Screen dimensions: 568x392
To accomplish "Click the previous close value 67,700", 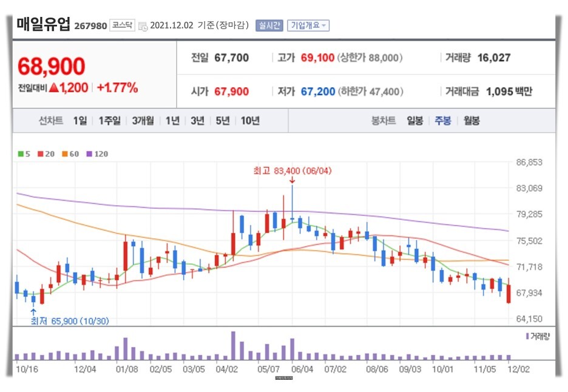I will tap(231, 58).
